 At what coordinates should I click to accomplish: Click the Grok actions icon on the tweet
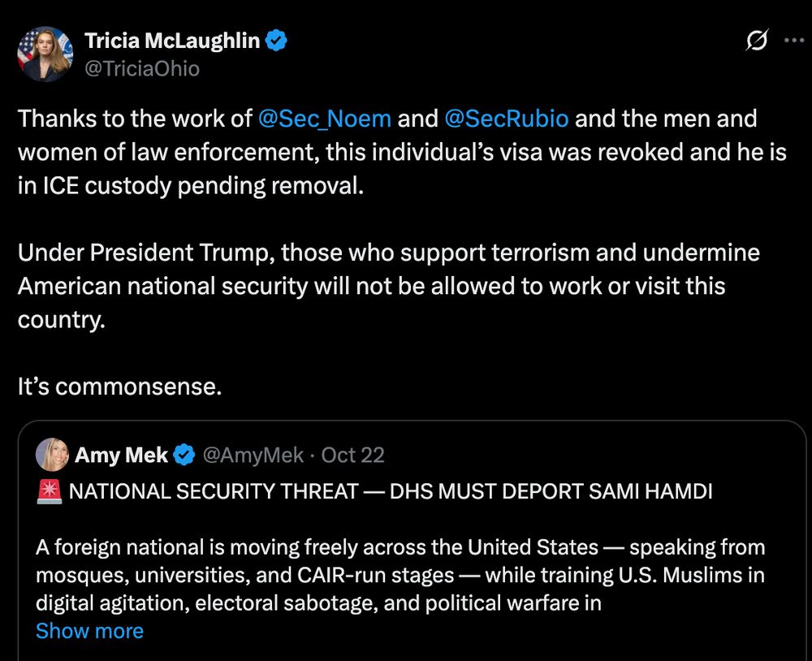pyautogui.click(x=756, y=39)
